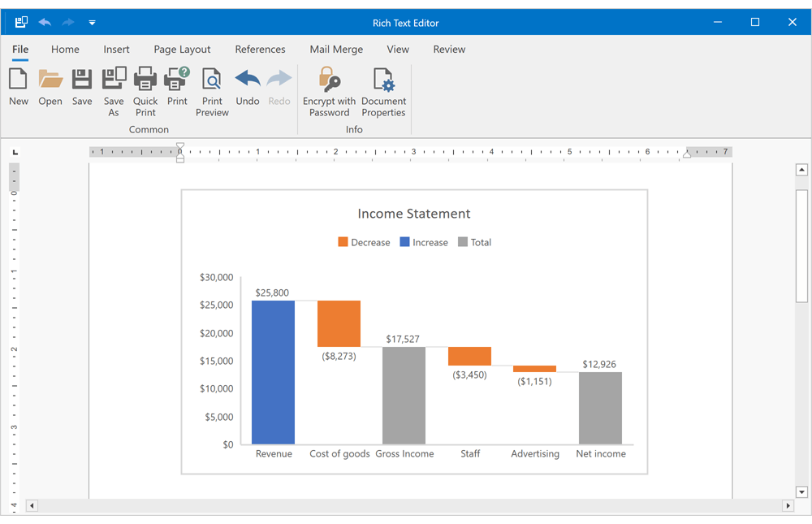Open an existing document
This screenshot has width=812, height=524.
point(50,85)
